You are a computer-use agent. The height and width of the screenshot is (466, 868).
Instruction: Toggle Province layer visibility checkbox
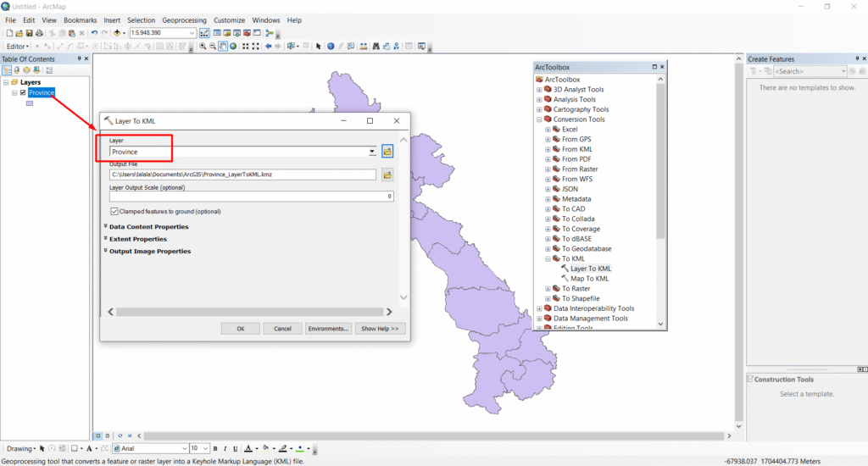pos(23,92)
